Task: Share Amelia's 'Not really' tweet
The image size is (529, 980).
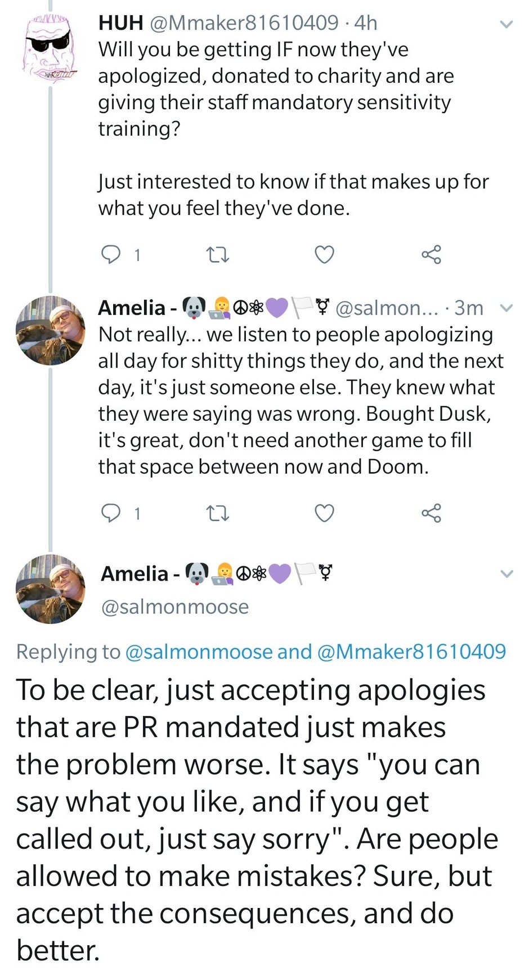Action: click(x=432, y=513)
